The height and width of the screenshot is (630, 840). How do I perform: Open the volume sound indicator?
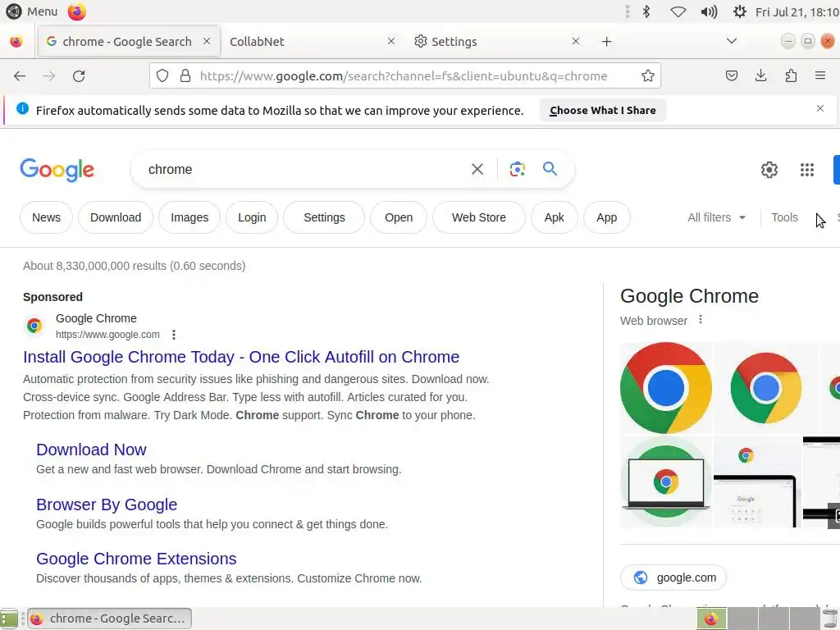[709, 11]
